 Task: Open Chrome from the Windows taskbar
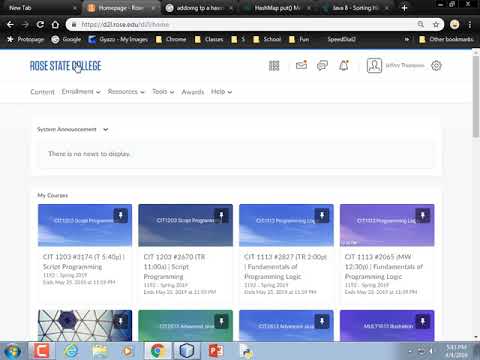click(x=157, y=351)
